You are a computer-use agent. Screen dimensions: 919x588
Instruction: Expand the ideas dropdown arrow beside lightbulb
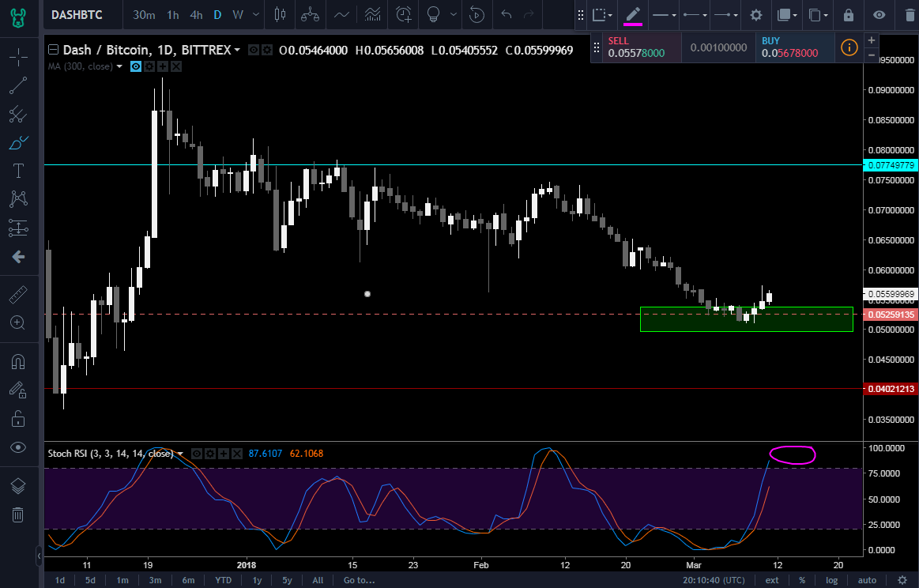(453, 15)
